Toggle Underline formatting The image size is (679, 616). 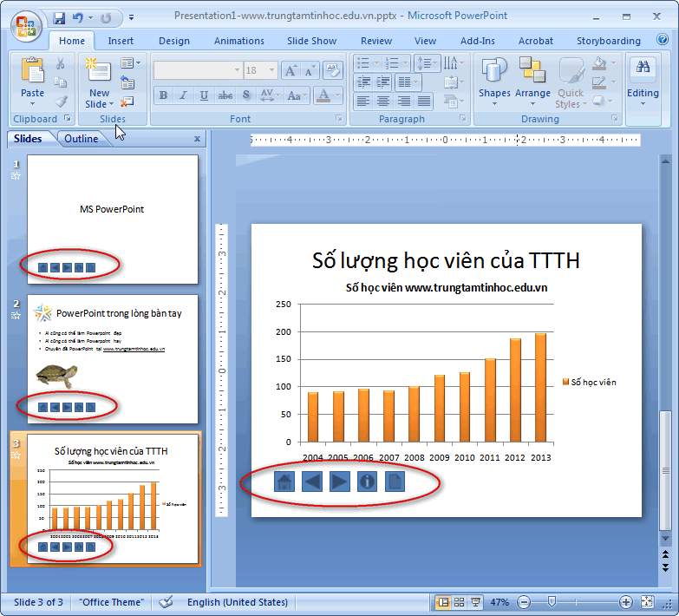(204, 95)
